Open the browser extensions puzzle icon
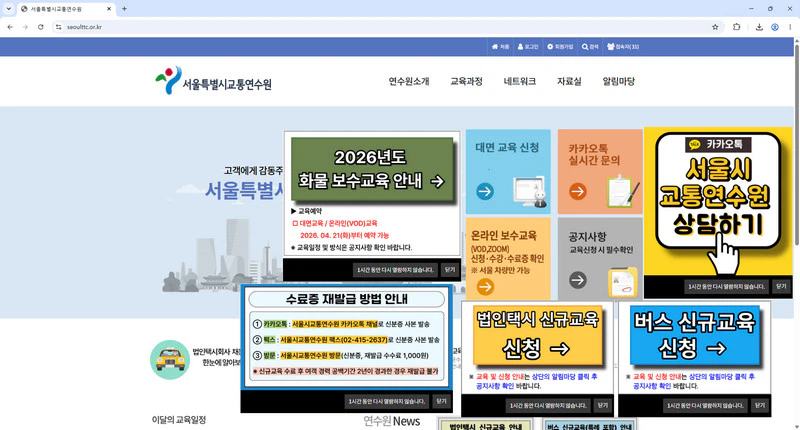 736,27
